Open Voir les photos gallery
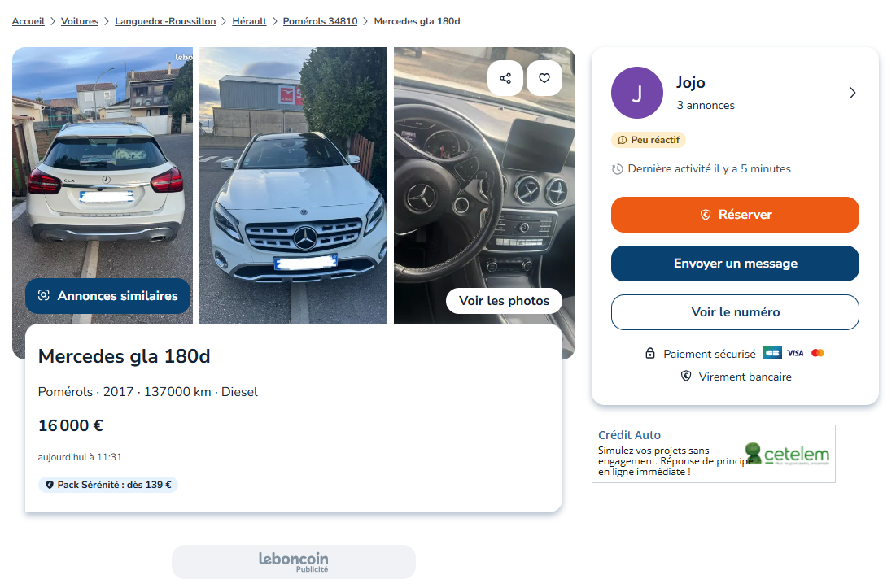896x588 pixels. point(504,301)
